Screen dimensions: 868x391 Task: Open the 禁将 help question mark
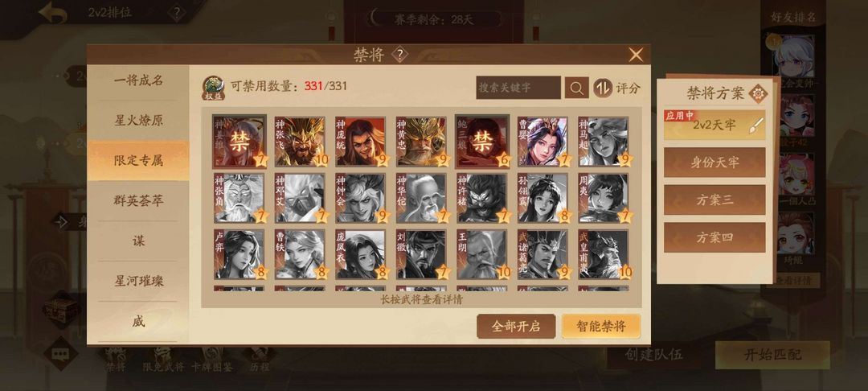point(399,54)
